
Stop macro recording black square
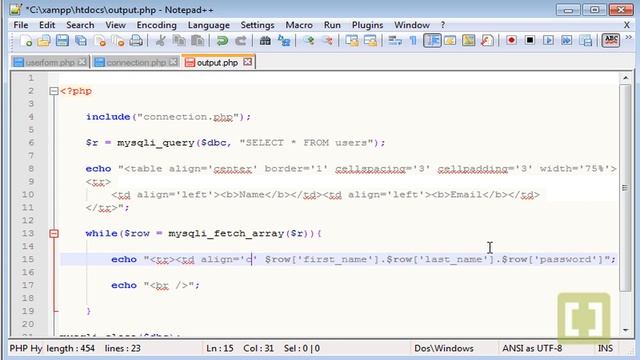click(x=530, y=40)
